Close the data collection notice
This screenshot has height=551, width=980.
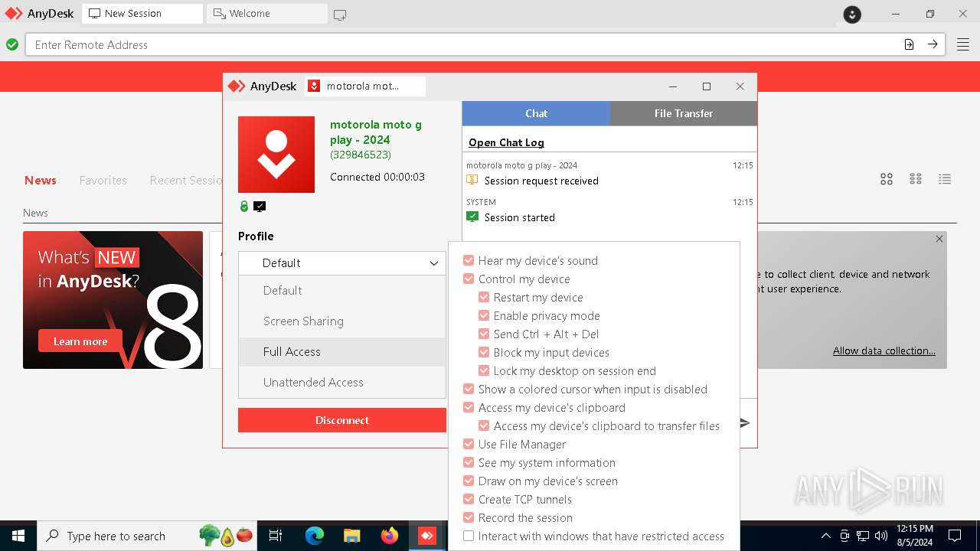point(939,239)
